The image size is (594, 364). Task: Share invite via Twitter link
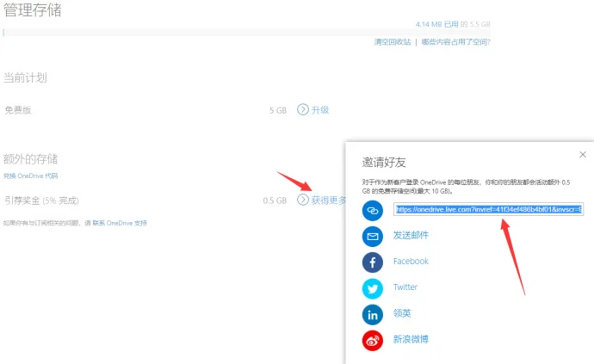coord(405,287)
